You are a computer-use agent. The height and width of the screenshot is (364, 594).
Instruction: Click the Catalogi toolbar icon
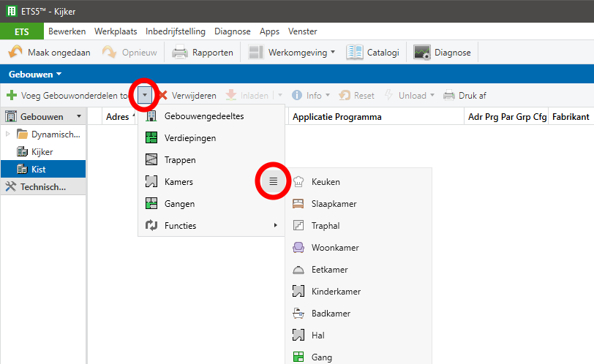click(355, 53)
